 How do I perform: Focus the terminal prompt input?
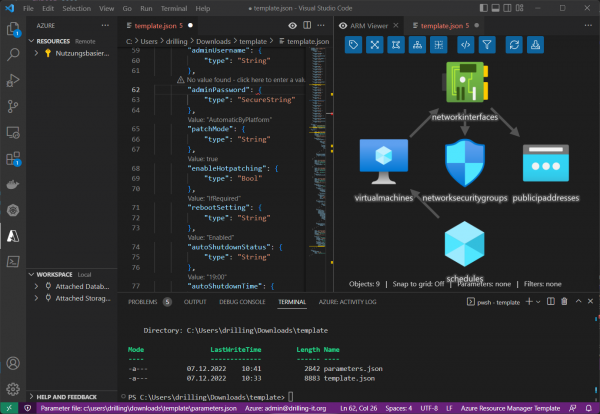(x=291, y=397)
